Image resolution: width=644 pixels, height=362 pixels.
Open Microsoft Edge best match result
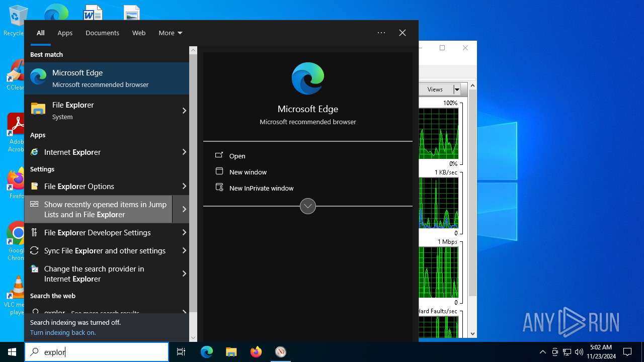107,78
